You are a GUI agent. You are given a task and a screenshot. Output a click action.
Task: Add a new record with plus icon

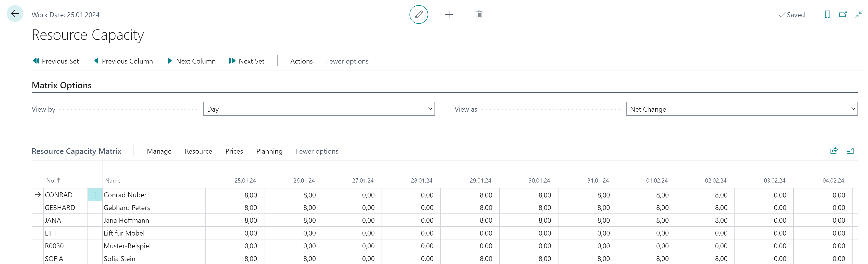[449, 14]
